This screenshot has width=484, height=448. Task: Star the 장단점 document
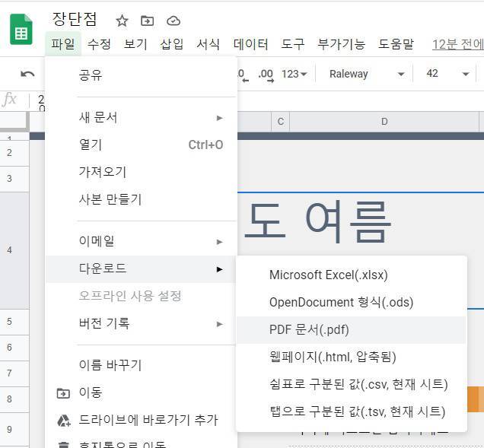pyautogui.click(x=122, y=21)
